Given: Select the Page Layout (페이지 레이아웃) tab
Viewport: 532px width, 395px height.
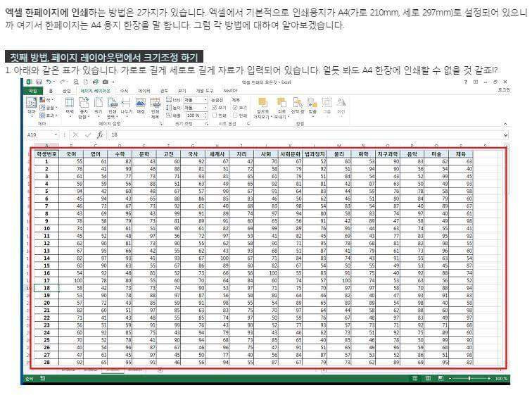Looking at the screenshot, I should tap(95, 91).
